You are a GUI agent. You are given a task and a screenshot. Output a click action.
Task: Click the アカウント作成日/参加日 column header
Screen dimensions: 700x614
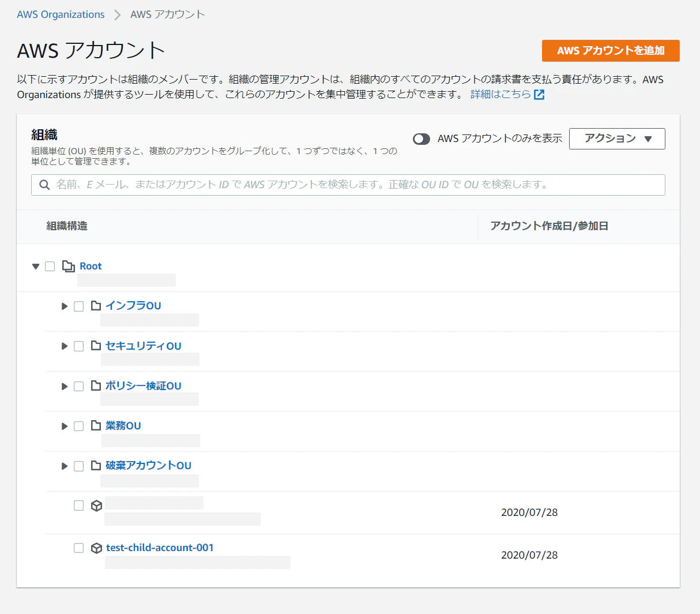[x=549, y=226]
